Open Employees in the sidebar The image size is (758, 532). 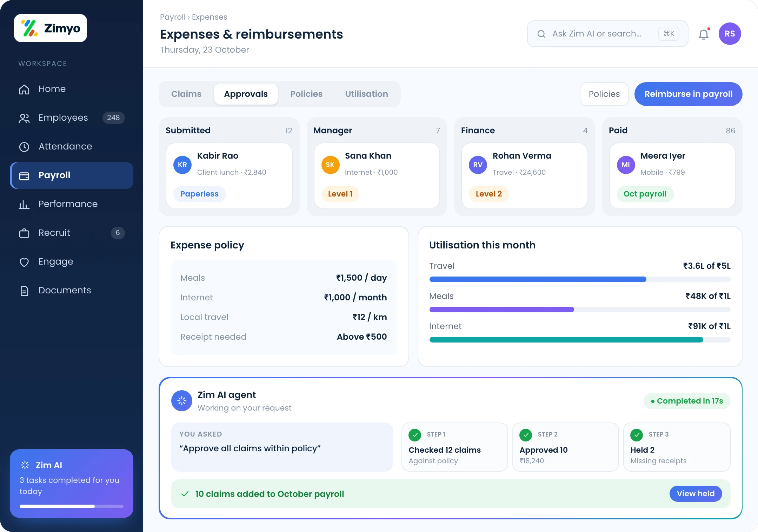tap(72, 118)
